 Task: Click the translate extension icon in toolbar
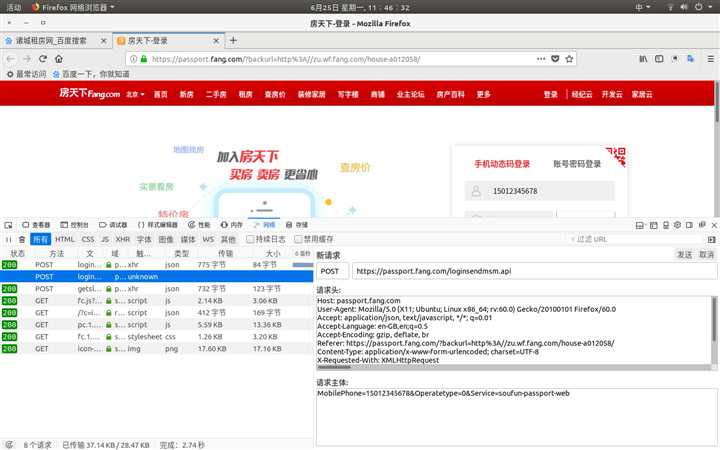click(x=690, y=59)
